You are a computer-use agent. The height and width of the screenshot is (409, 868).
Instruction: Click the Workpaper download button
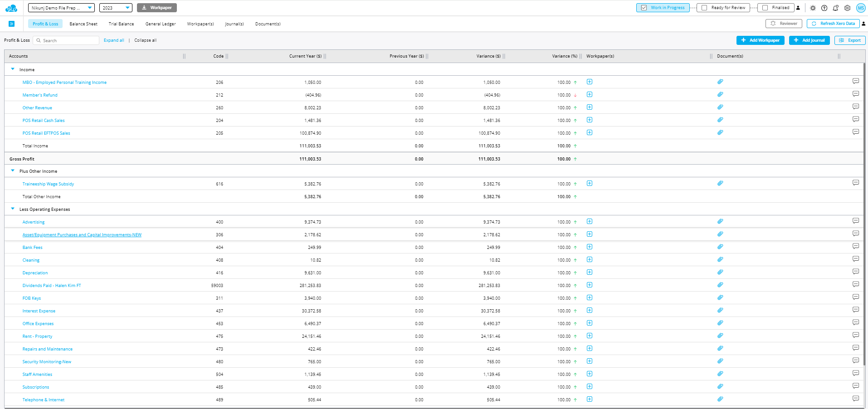[x=157, y=8]
